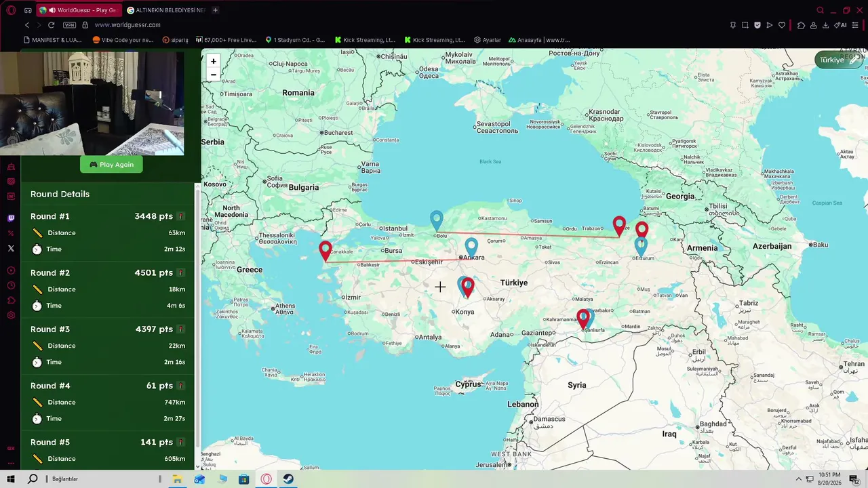Viewport: 868px width, 488px height.
Task: Open browser extensions cube icon
Action: pyautogui.click(x=801, y=25)
